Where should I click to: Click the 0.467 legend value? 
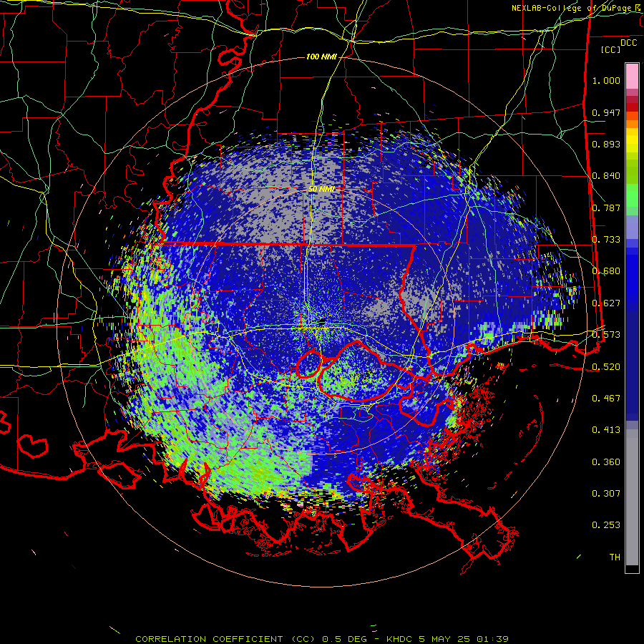click(606, 399)
